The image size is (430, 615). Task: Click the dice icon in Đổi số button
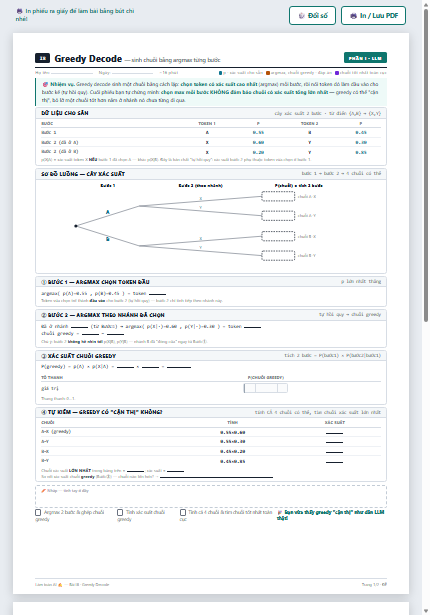coord(302,16)
